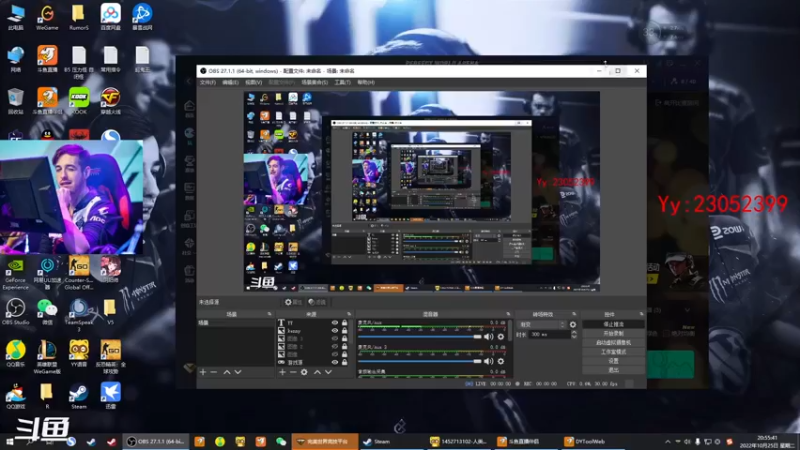
Task: Remove the selected source with minus icon
Action: coord(293,372)
